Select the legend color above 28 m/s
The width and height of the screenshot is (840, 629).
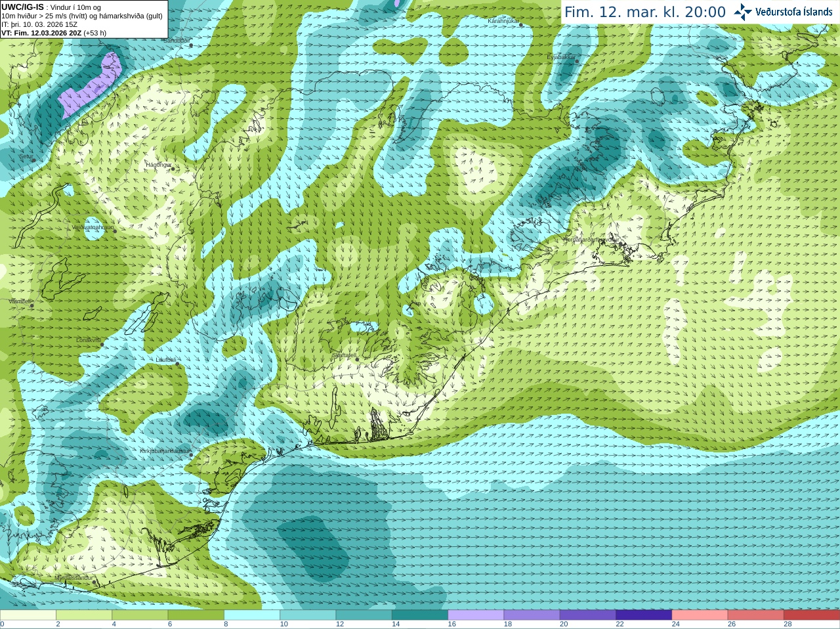coord(812,615)
